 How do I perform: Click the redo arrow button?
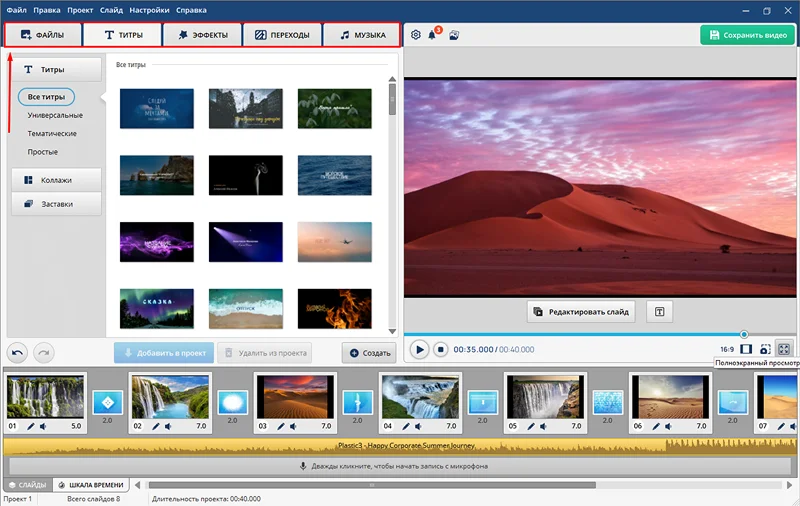pyautogui.click(x=43, y=352)
